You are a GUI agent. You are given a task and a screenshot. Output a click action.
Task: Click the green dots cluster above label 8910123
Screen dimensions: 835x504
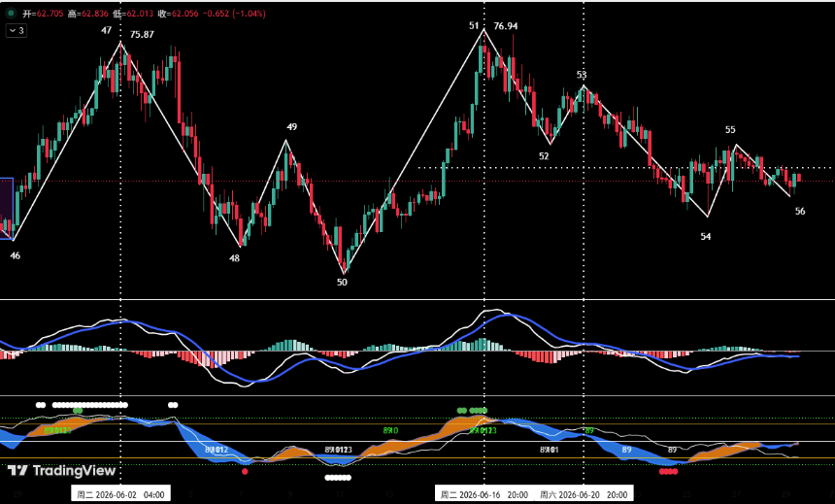pos(472,410)
